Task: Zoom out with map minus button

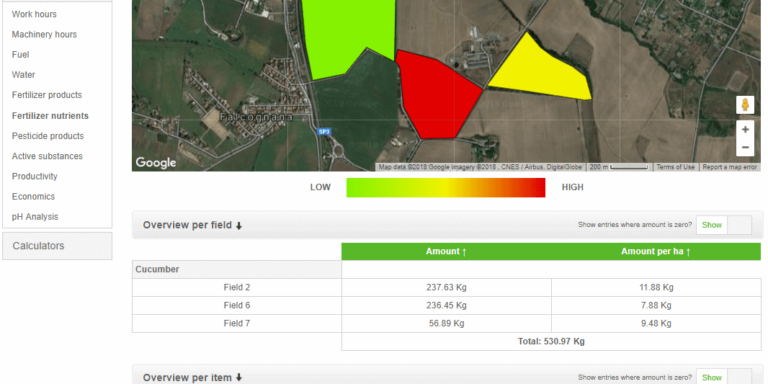Action: (x=745, y=147)
